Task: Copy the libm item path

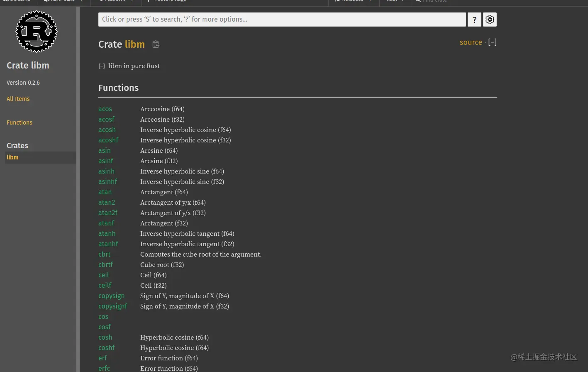Action: point(156,44)
